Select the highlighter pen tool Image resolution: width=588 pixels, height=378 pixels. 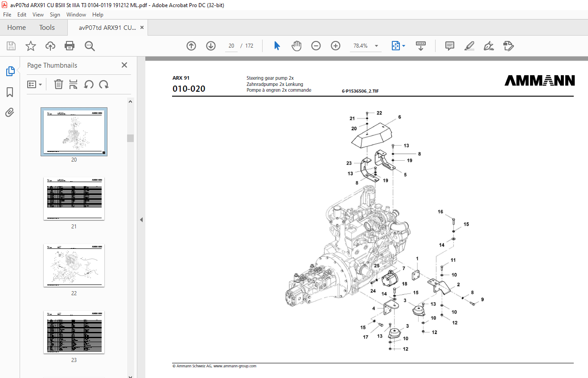pos(469,46)
